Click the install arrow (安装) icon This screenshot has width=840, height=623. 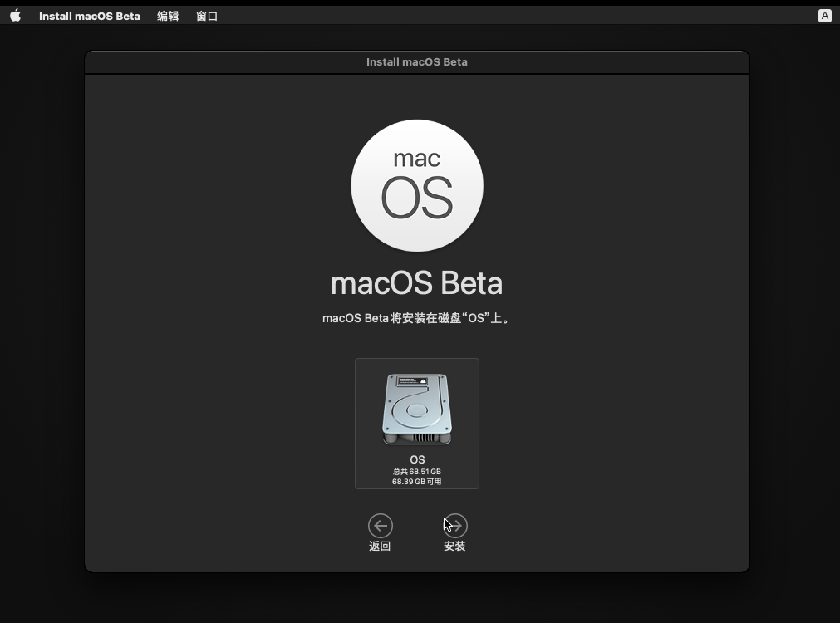point(454,526)
